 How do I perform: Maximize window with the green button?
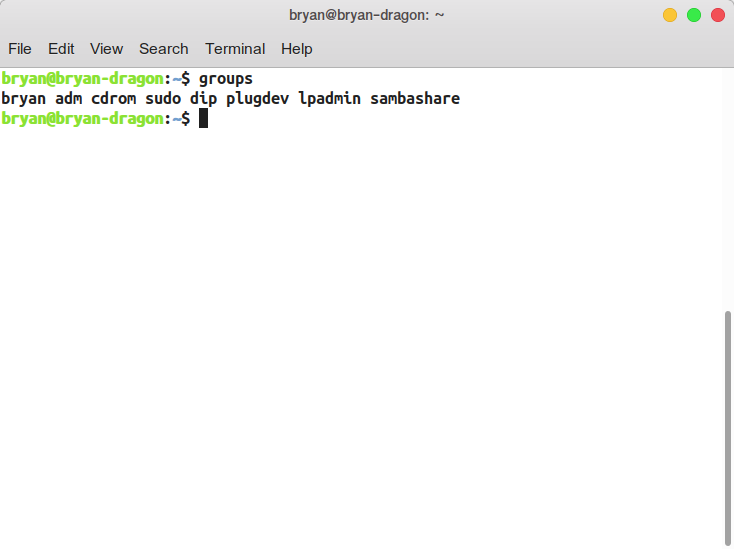pyautogui.click(x=694, y=15)
